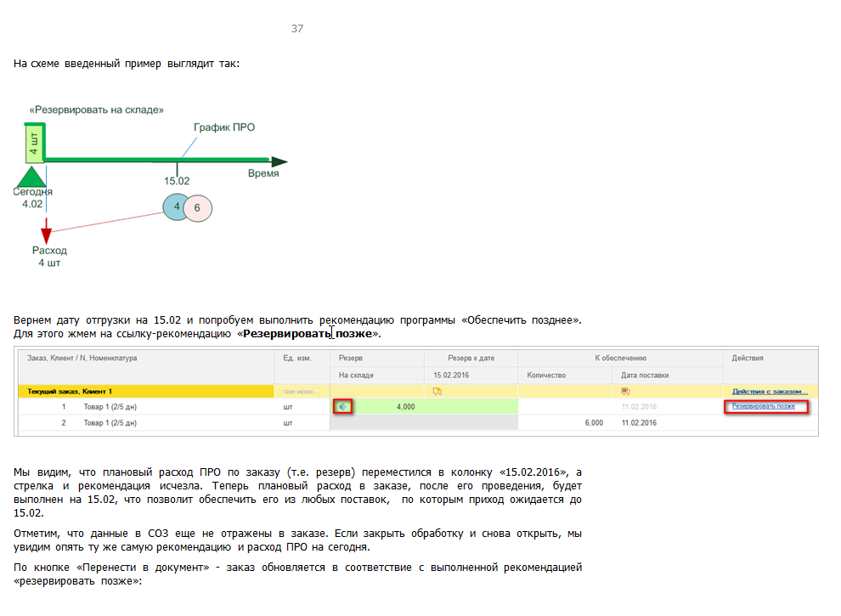Click the 6,000 quantity cell

[594, 423]
